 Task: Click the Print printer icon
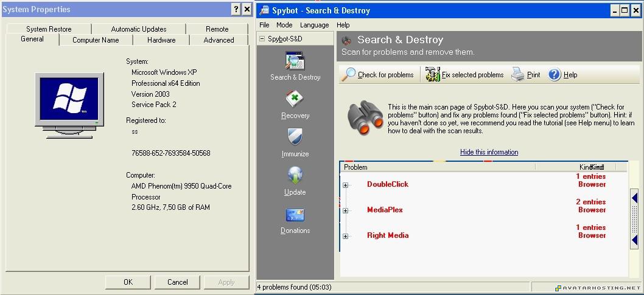tap(517, 75)
